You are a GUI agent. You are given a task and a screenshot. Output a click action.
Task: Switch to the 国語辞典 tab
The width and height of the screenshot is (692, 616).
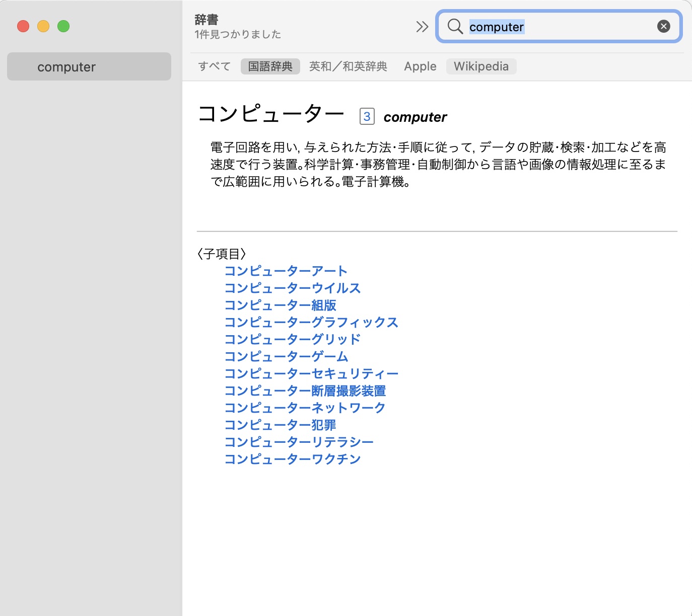[x=270, y=66]
